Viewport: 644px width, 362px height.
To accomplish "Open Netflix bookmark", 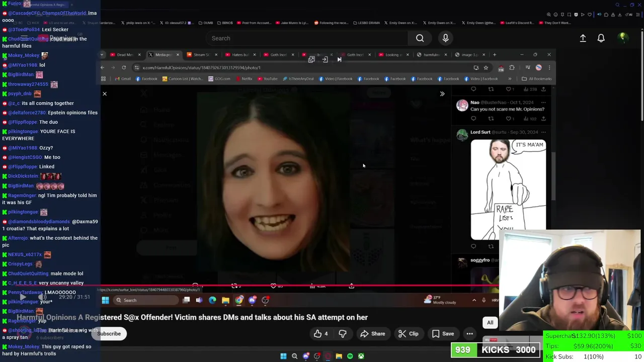I will click(244, 78).
